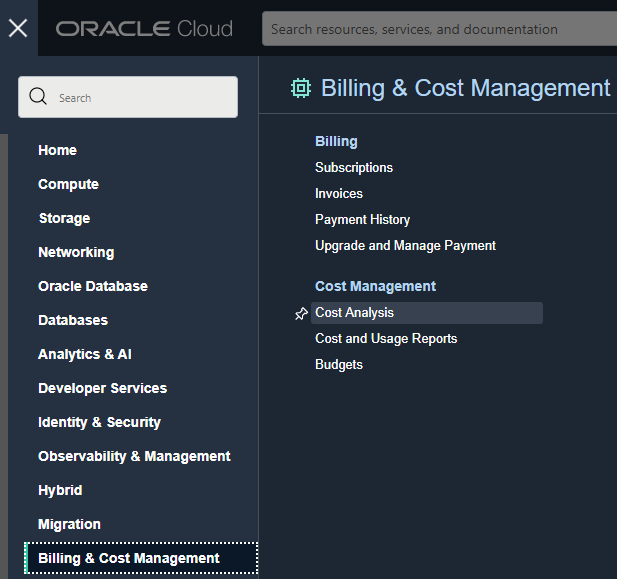Open the Networking menu category

click(x=76, y=252)
